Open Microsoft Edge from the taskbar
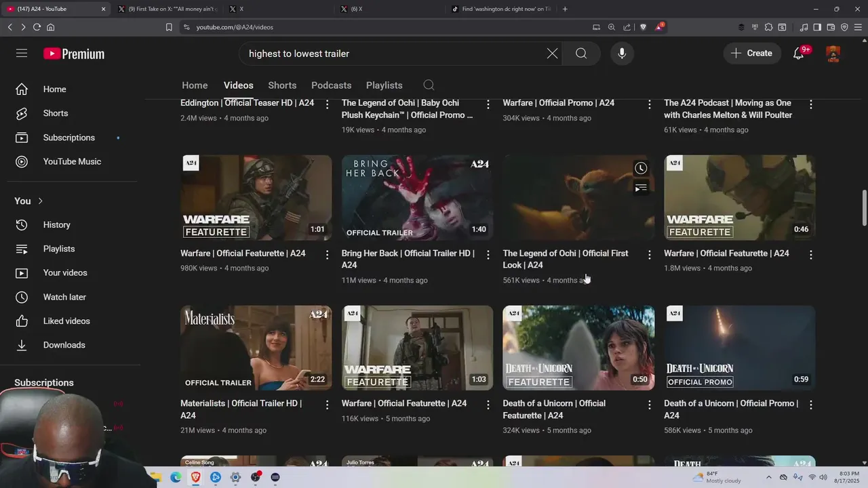The image size is (868, 488). (x=176, y=477)
